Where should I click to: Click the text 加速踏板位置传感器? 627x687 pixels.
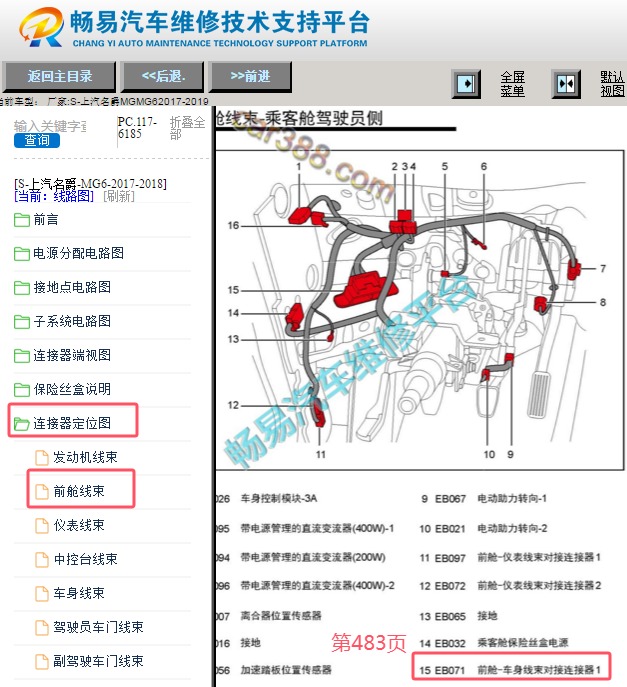pos(286,670)
